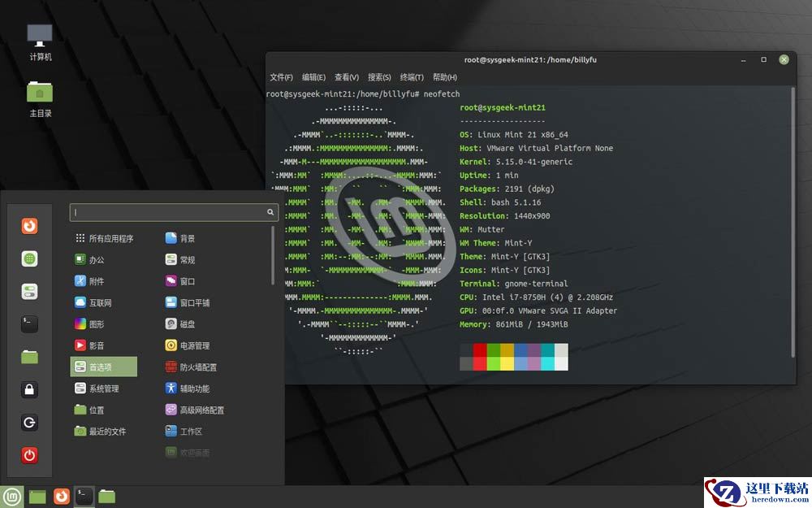Click the bright red color block in neofetch

click(480, 363)
